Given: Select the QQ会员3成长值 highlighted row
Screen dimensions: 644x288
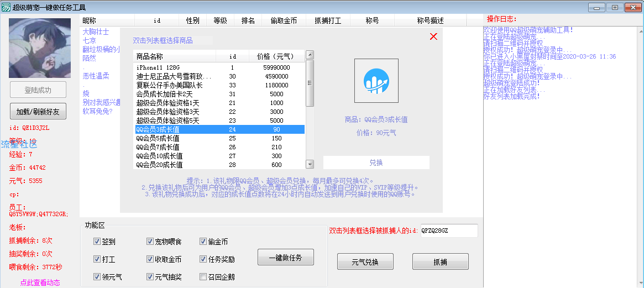Looking at the screenshot, I should (219, 129).
